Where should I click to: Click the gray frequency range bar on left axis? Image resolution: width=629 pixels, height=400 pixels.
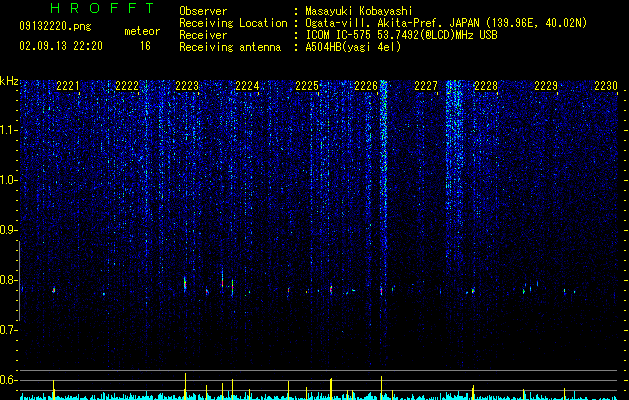tap(19, 281)
